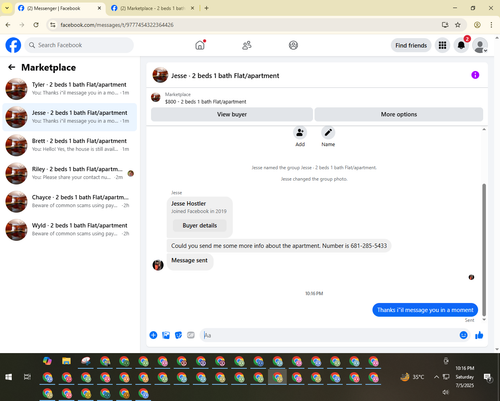500x401 pixels.
Task: Open Chayce conversation
Action: coord(70,201)
